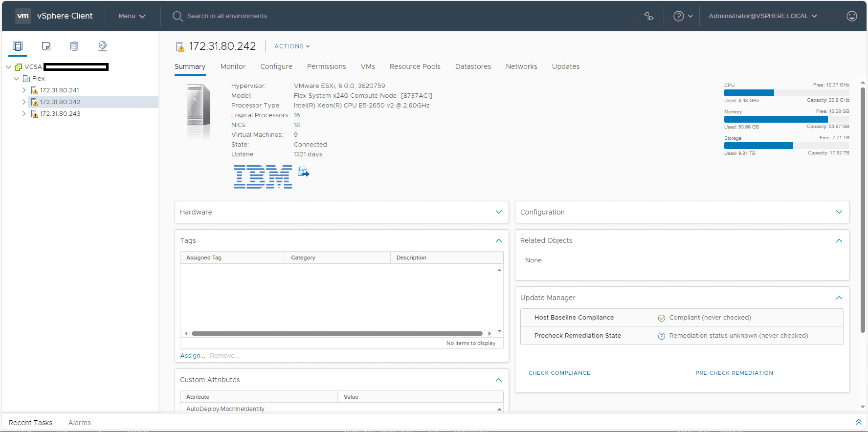Collapse the Flex datacenter node

tap(17, 79)
